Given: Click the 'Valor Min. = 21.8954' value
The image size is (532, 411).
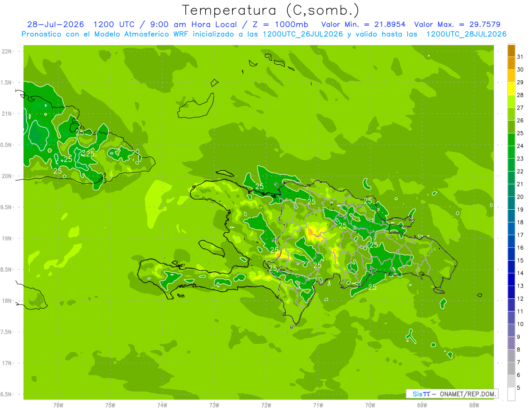Looking at the screenshot, I should pos(363,24).
